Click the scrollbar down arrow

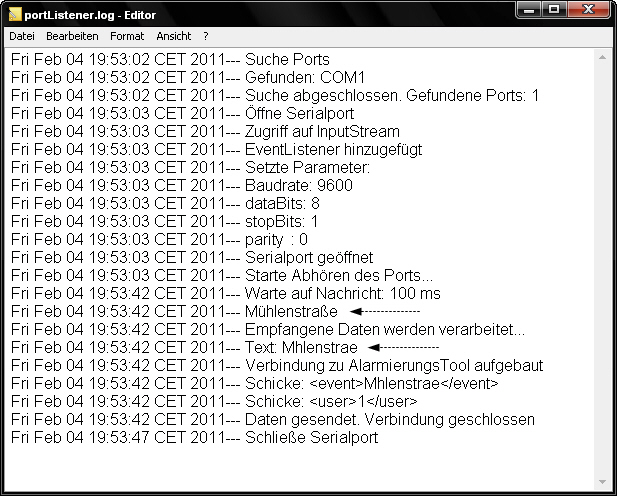point(602,482)
